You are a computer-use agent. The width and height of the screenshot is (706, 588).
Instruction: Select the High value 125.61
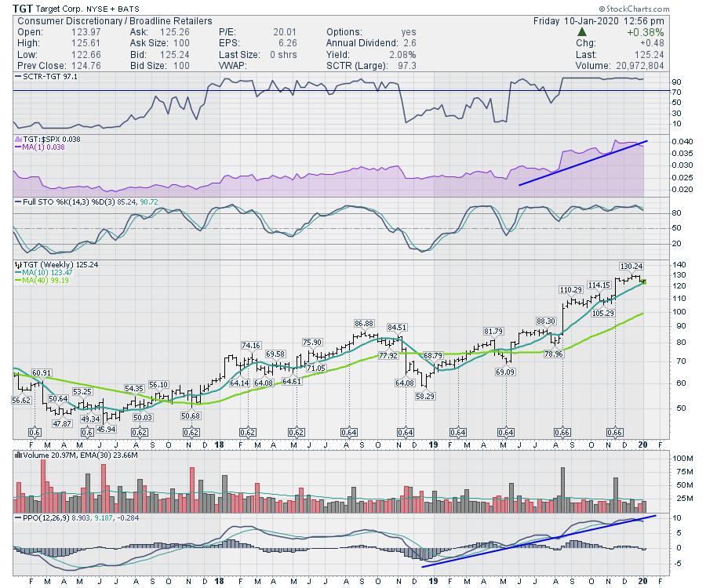pos(86,43)
